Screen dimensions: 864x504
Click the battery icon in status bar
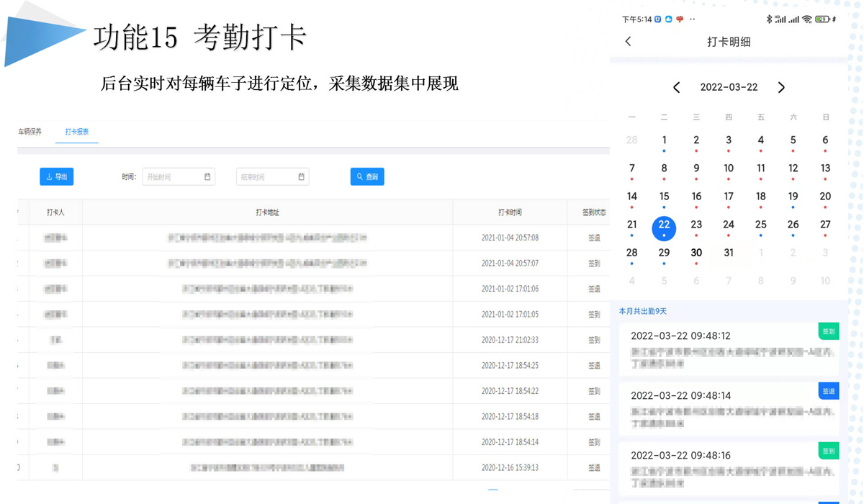822,19
